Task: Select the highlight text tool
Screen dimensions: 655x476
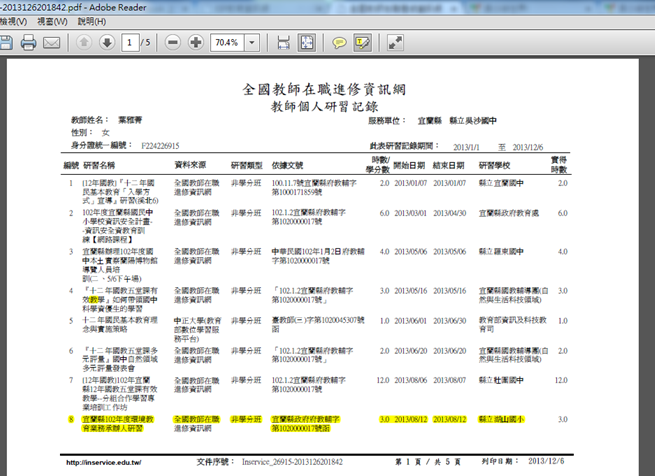Action: [362, 43]
